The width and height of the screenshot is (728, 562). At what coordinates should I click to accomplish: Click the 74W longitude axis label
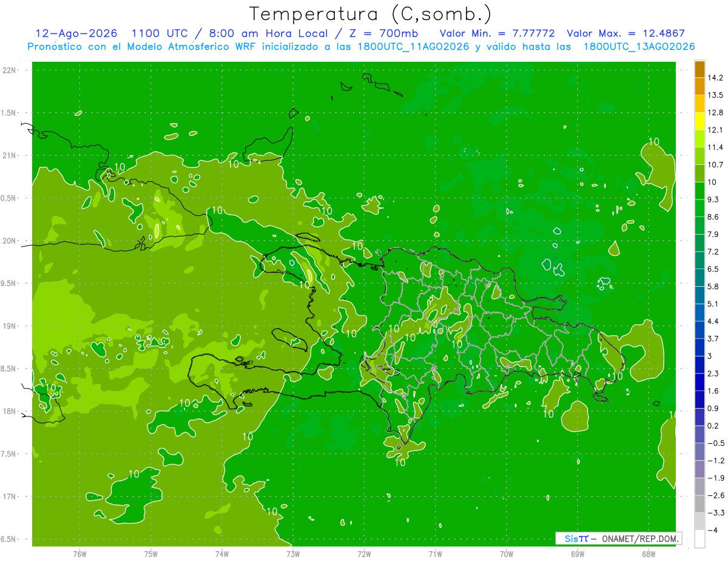(x=222, y=554)
